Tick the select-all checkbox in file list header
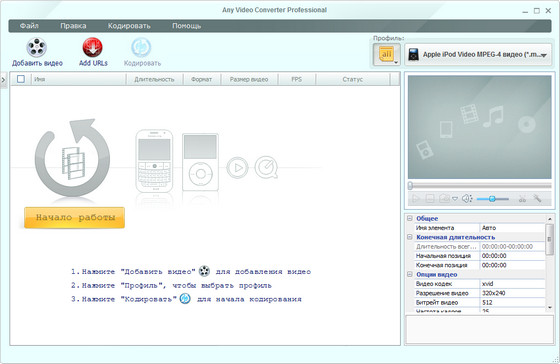Image resolution: width=560 pixels, height=364 pixels. click(x=21, y=79)
